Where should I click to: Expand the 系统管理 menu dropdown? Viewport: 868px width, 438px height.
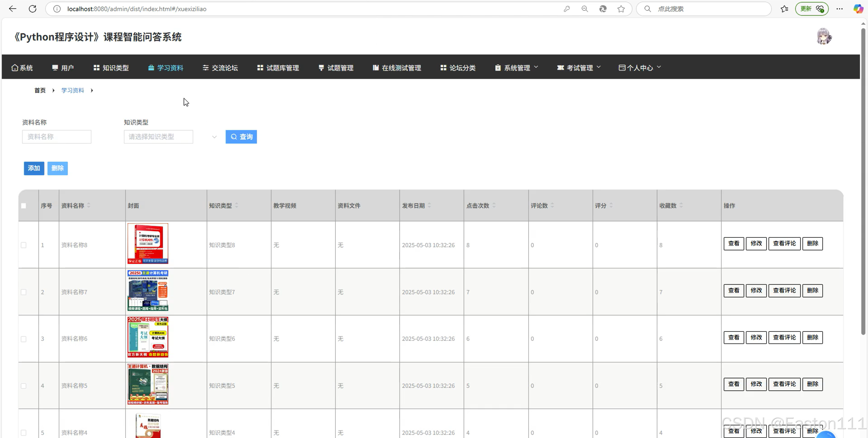517,68
